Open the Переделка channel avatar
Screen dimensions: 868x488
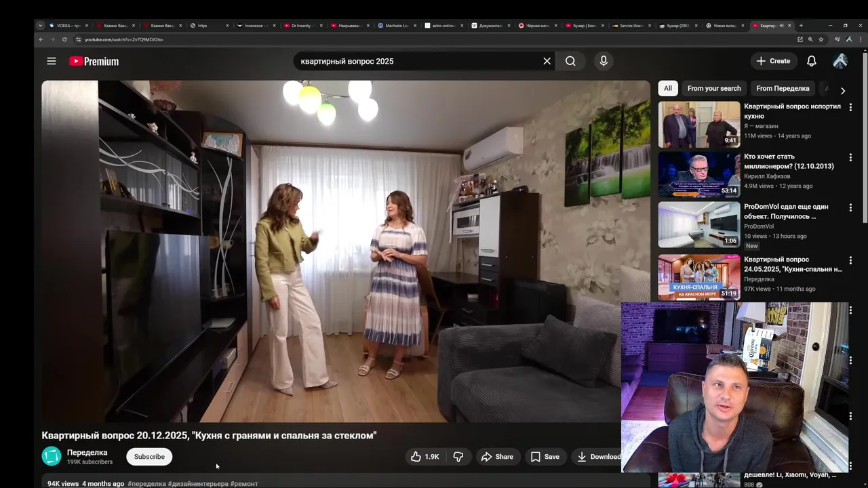click(52, 456)
